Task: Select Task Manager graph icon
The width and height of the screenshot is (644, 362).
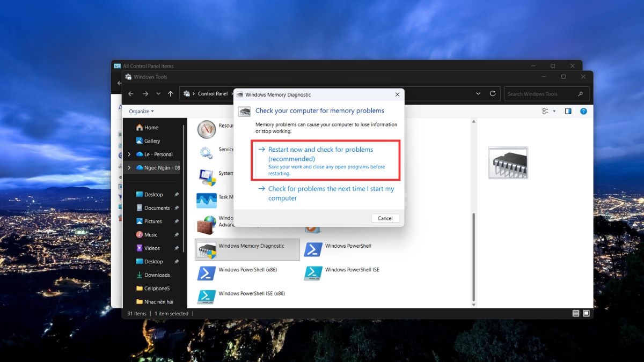Action: click(207, 201)
